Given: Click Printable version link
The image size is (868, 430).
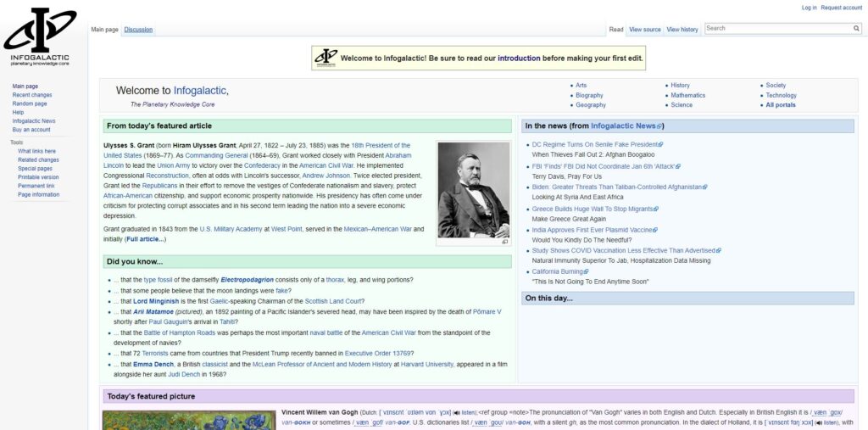Looking at the screenshot, I should click(38, 177).
